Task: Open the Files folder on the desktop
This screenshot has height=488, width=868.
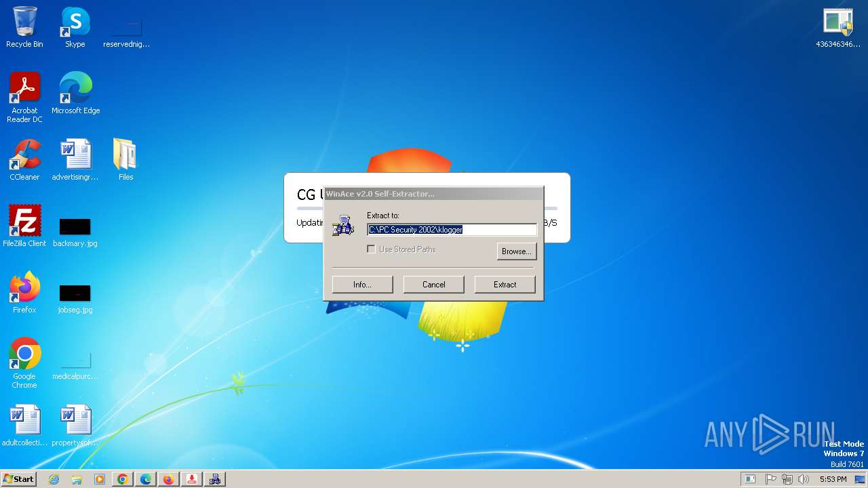Action: pos(125,160)
